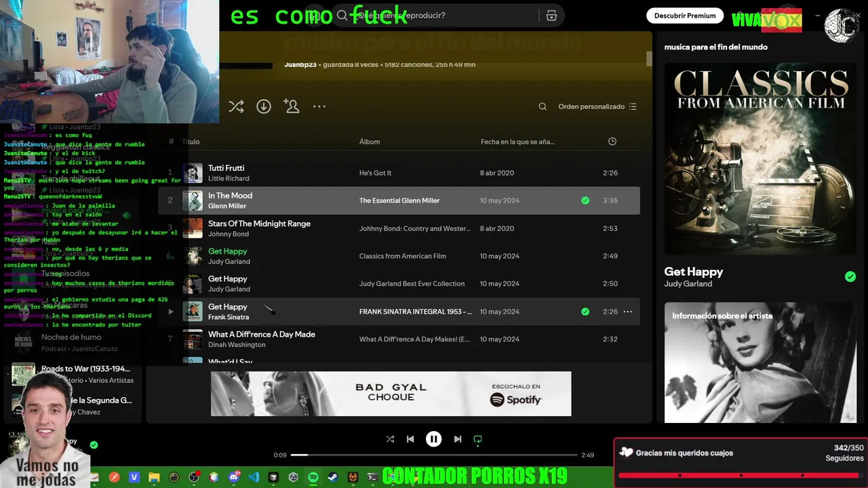
Task: Open the Orden personalizado sort dropdown
Action: 597,106
